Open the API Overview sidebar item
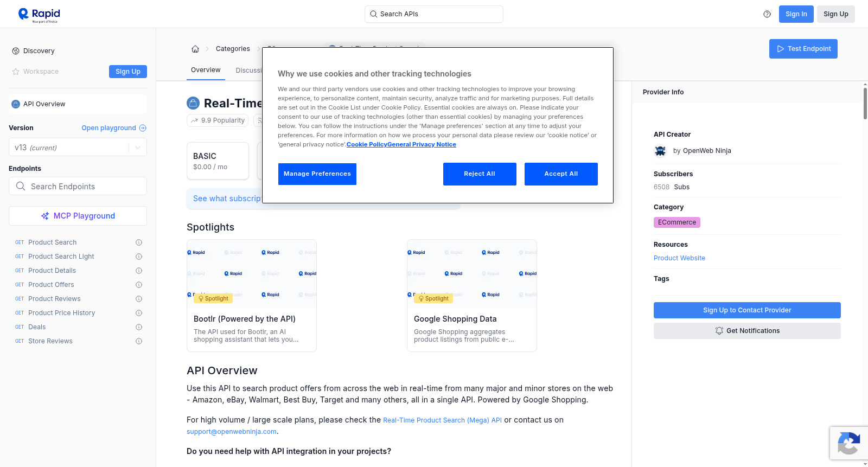 click(78, 104)
